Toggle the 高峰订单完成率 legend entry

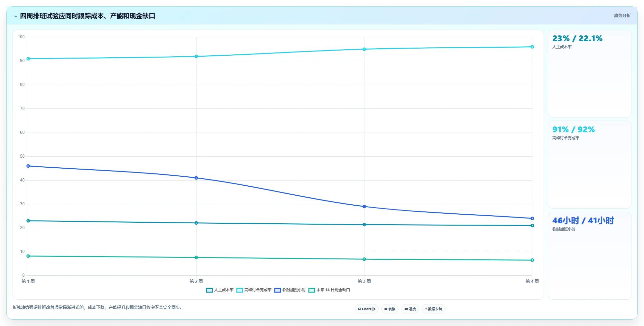pyautogui.click(x=254, y=290)
